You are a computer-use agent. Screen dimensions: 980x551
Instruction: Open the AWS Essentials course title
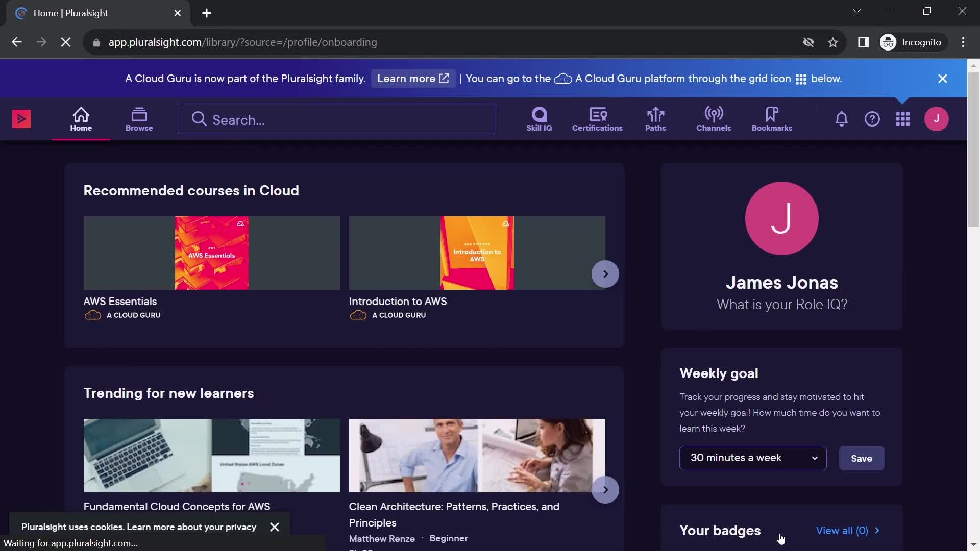(120, 302)
